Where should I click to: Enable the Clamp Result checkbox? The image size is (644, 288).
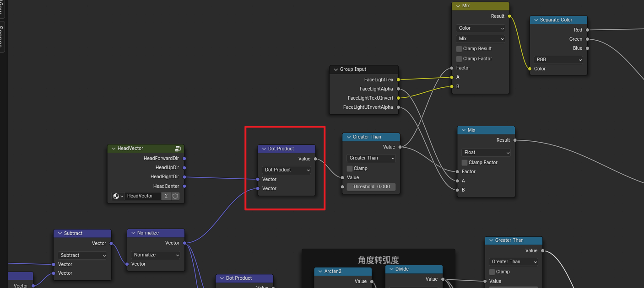[459, 49]
